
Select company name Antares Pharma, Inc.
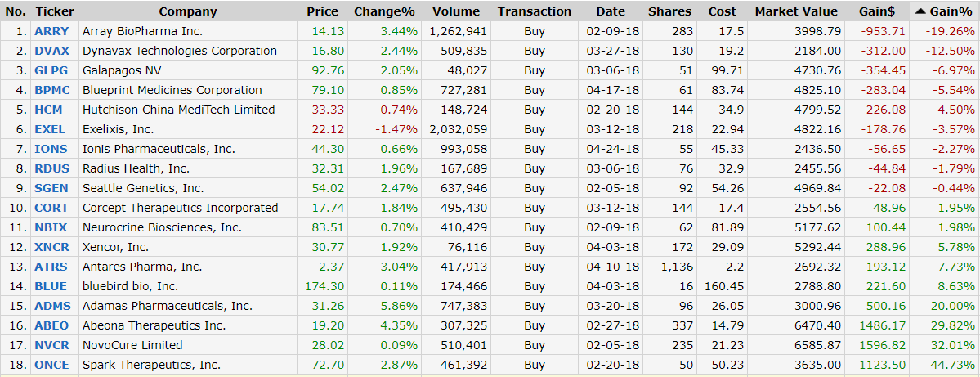[142, 267]
